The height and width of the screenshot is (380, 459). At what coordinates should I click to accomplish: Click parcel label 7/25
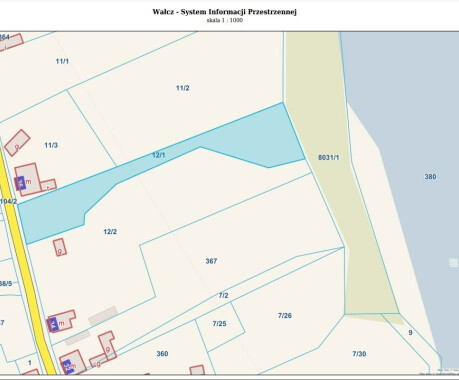click(219, 323)
